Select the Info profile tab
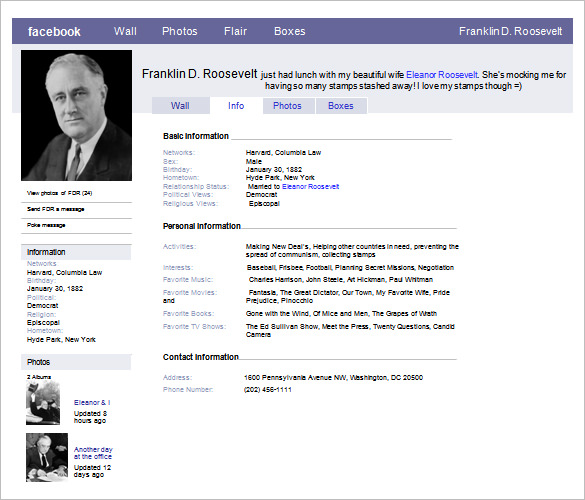 coord(236,106)
